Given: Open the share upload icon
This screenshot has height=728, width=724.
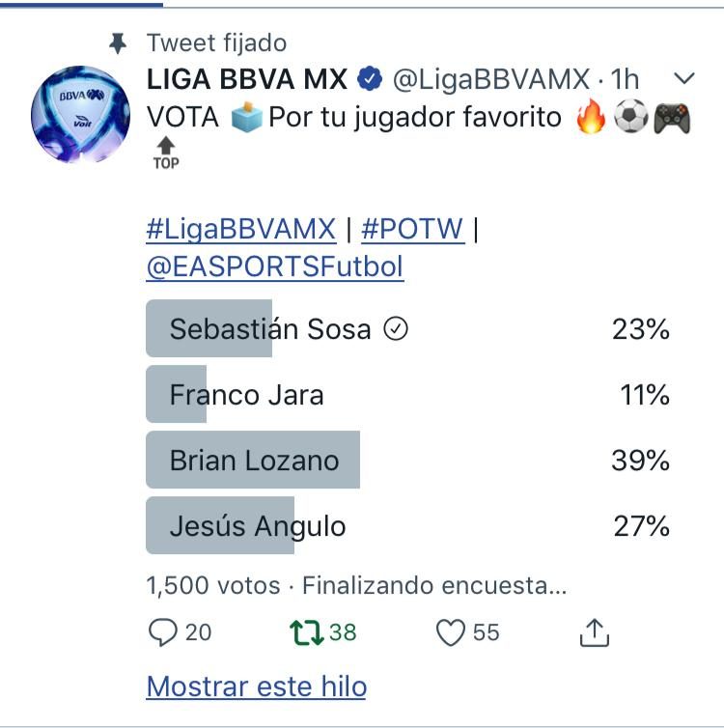Looking at the screenshot, I should point(594,632).
